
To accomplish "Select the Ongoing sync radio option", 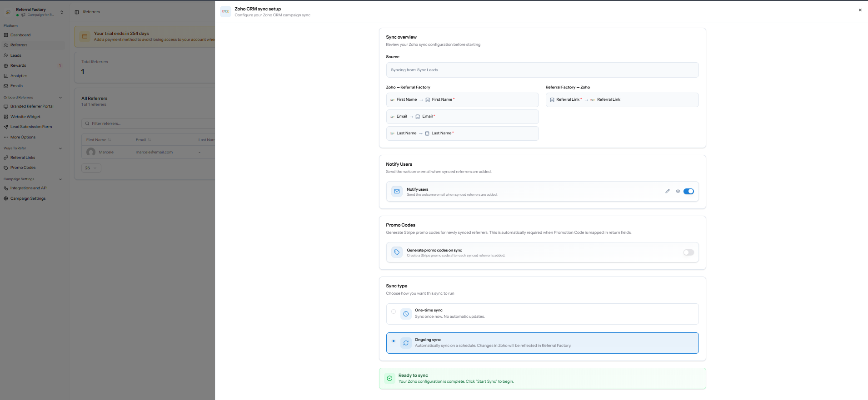I will coord(394,341).
